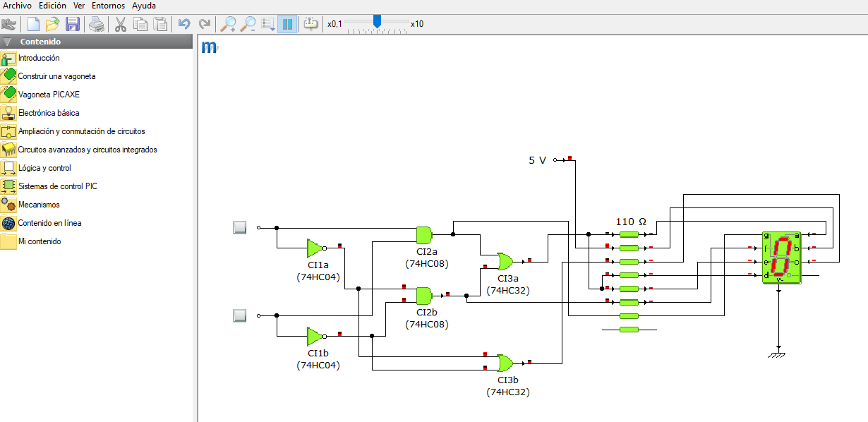Save the circuit with the floppy disk icon
The image size is (868, 422).
[x=72, y=24]
